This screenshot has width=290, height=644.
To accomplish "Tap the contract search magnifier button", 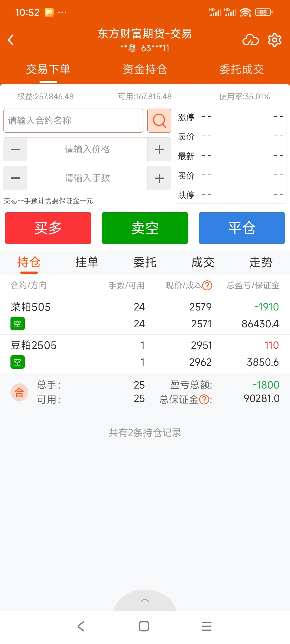I will [x=159, y=120].
